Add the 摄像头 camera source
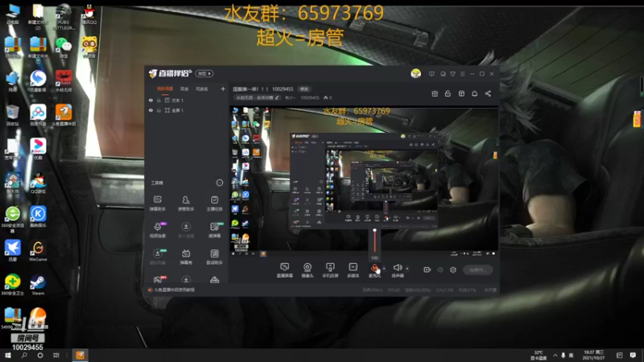644x362 pixels. 308,270
